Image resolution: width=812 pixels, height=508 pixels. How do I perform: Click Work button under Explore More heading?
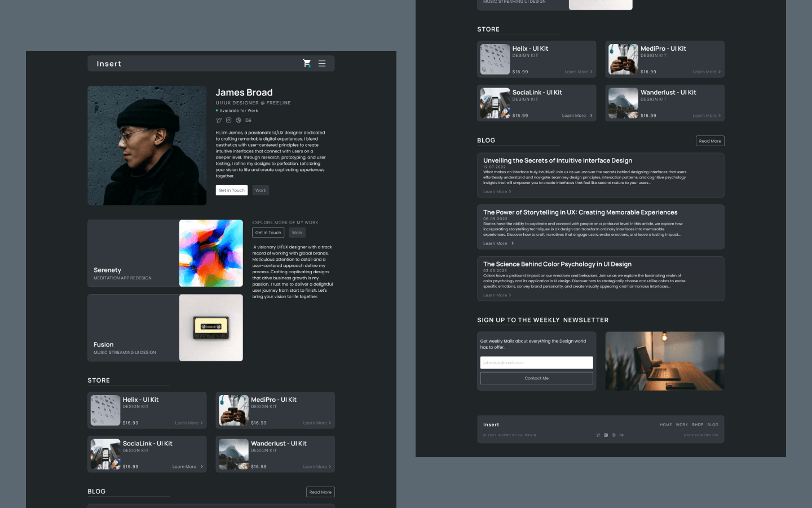point(297,233)
